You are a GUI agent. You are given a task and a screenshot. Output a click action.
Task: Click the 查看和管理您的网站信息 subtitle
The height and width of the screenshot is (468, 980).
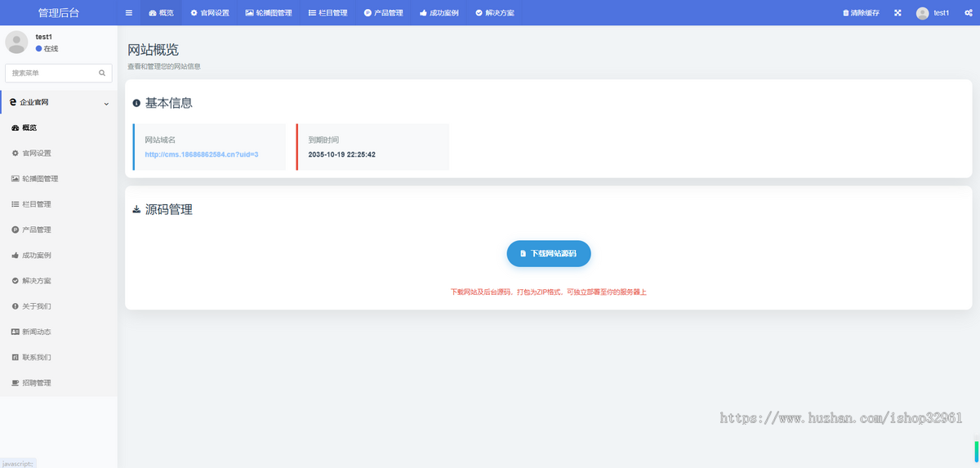click(x=164, y=66)
